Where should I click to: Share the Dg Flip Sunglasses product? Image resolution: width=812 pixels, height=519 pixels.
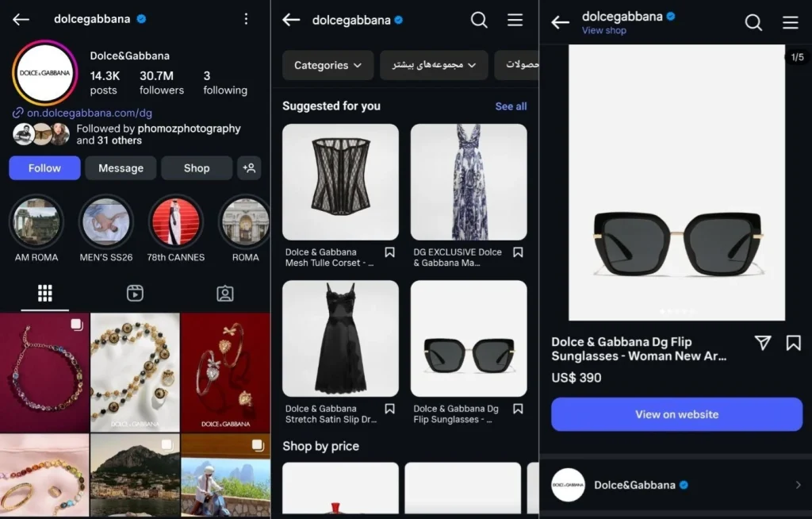pyautogui.click(x=763, y=343)
